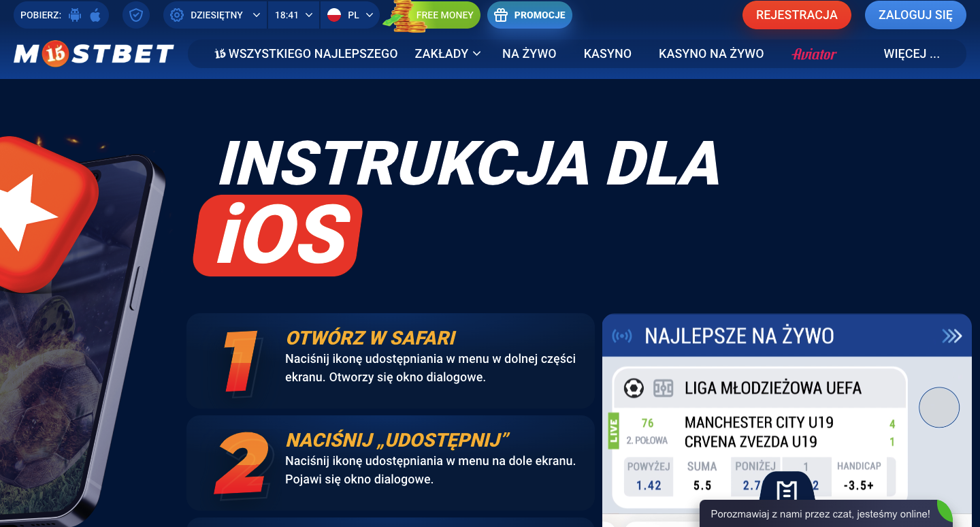
Task: Click the REJESTRACJA button
Action: click(x=796, y=14)
